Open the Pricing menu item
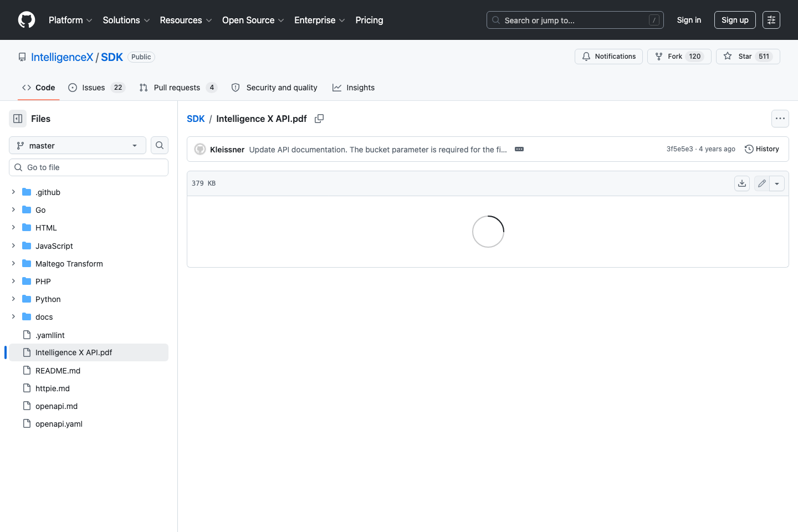Viewport: 798px width, 532px height. (369, 20)
